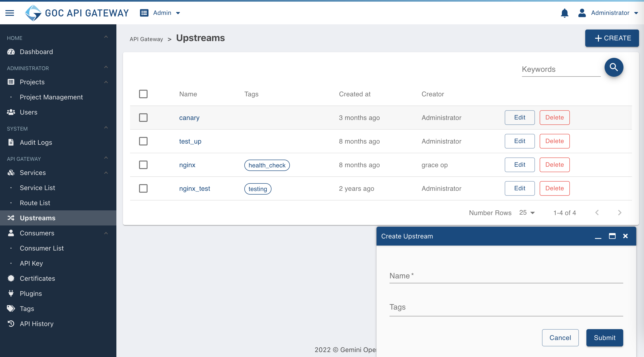Go to next page arrow
This screenshot has width=644, height=357.
619,213
